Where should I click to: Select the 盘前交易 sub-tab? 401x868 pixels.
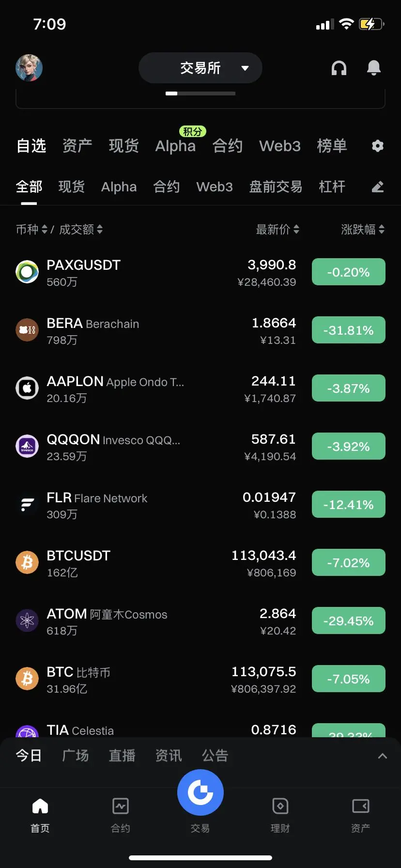click(x=276, y=187)
